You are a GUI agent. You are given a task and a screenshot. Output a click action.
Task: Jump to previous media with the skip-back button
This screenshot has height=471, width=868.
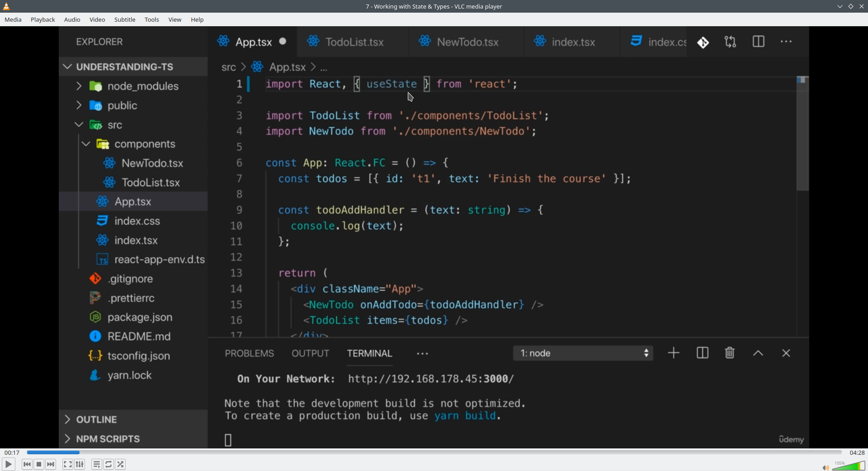point(27,464)
